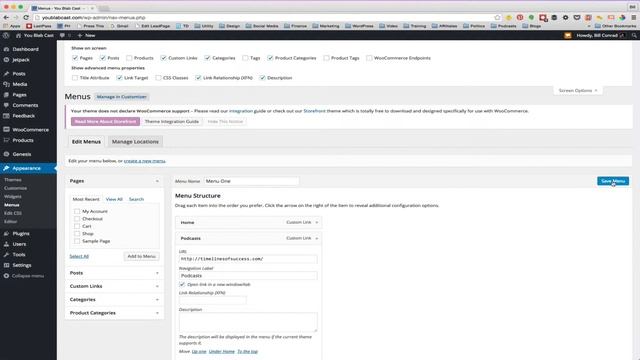Viewport: 640px width, 360px height.
Task: Enable the Title Attribute property
Action: coord(75,78)
